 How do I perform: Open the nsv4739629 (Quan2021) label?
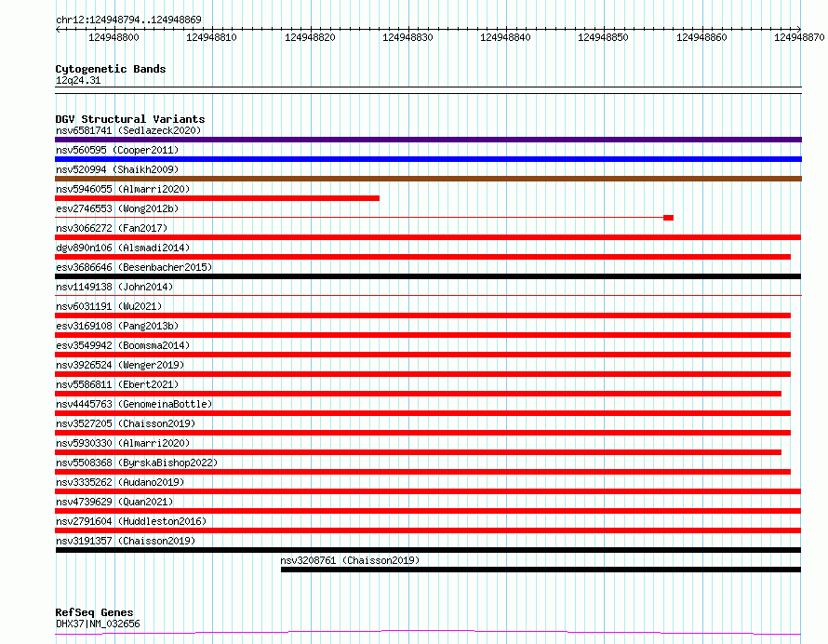(x=114, y=502)
